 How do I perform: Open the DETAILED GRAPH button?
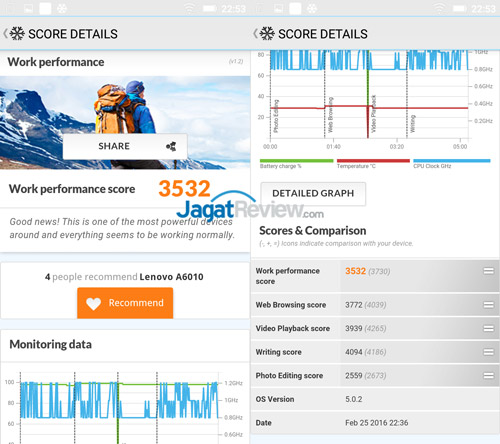(x=313, y=194)
